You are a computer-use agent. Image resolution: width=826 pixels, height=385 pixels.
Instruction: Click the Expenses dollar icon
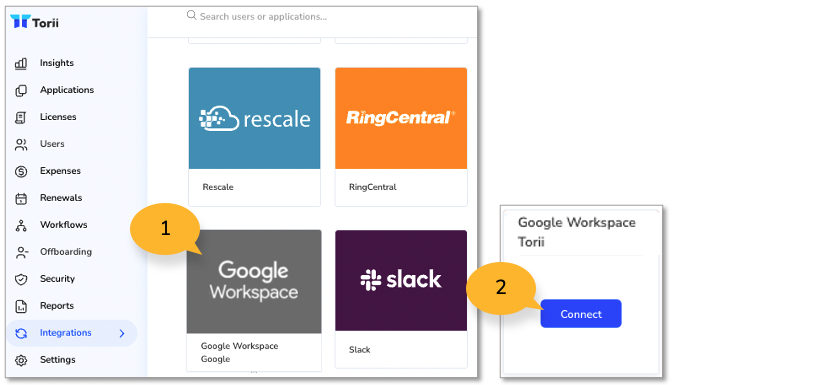(21, 172)
